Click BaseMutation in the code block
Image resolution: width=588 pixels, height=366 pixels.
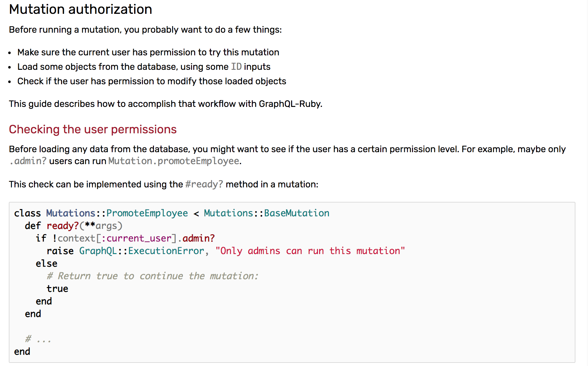[x=297, y=213]
